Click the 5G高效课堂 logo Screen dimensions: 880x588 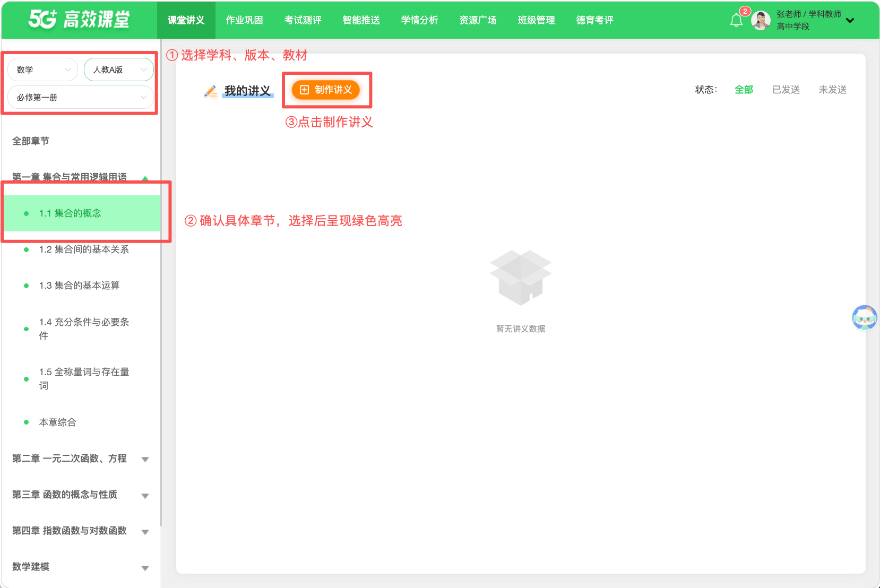coord(79,20)
